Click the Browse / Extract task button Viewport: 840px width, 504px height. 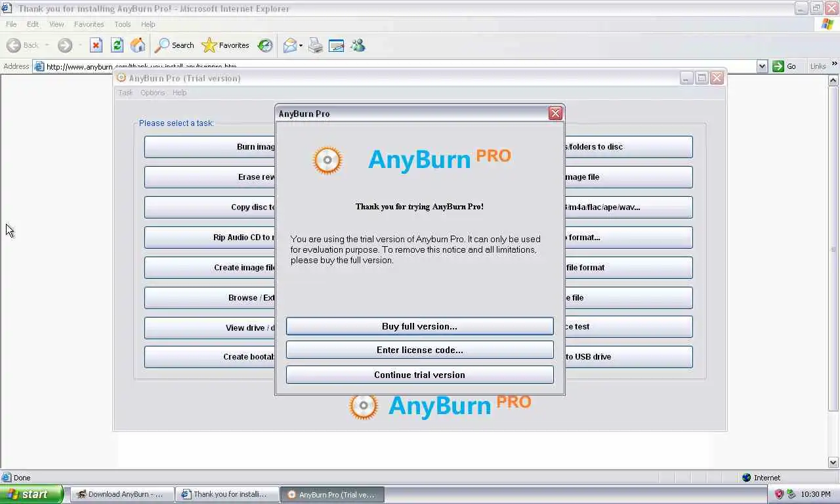(x=210, y=298)
